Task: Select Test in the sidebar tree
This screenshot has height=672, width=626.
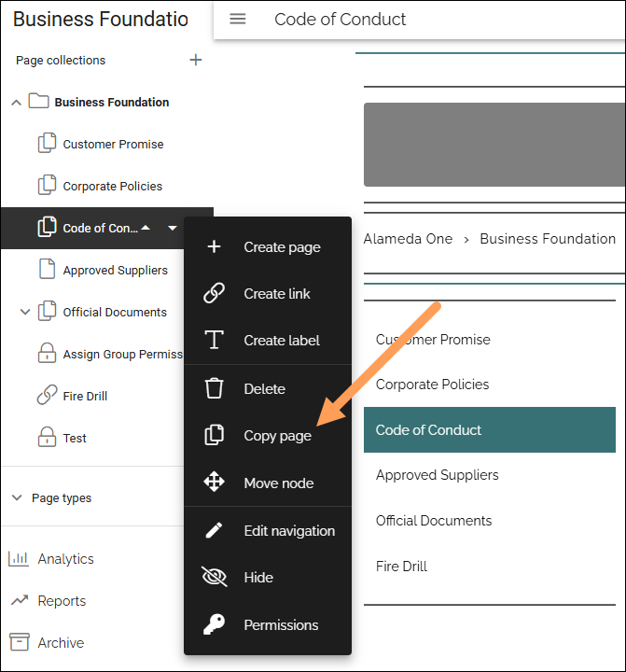Action: coord(75,438)
